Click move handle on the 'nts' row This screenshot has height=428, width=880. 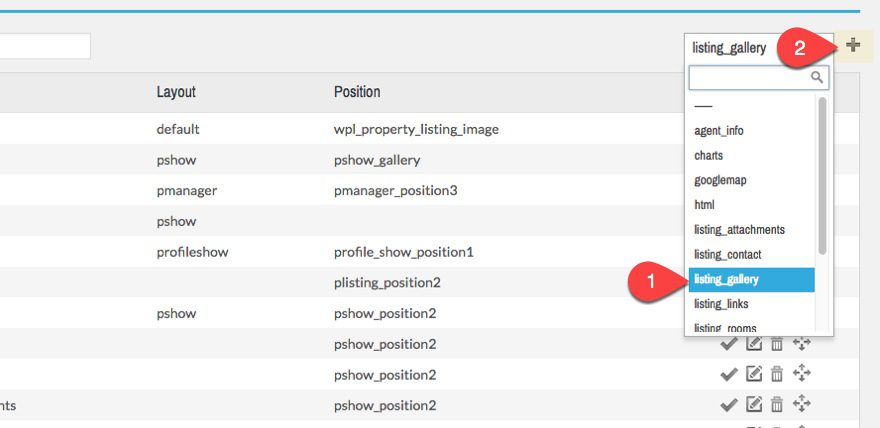point(802,405)
